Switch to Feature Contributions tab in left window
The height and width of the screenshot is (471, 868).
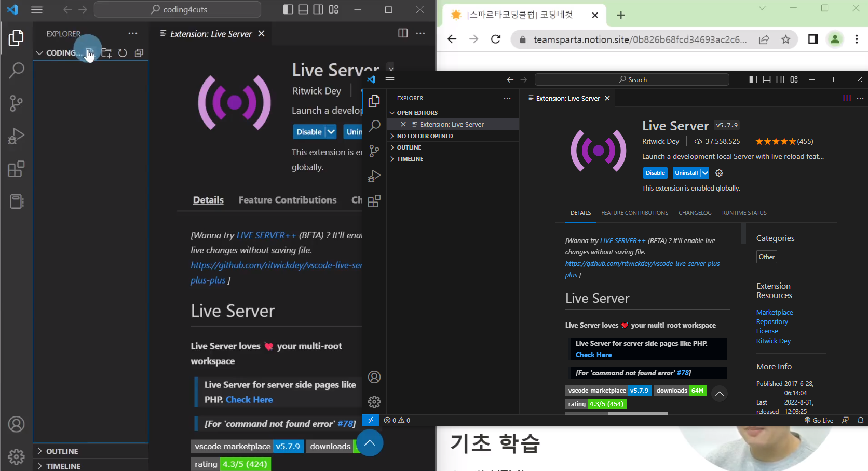(x=288, y=200)
